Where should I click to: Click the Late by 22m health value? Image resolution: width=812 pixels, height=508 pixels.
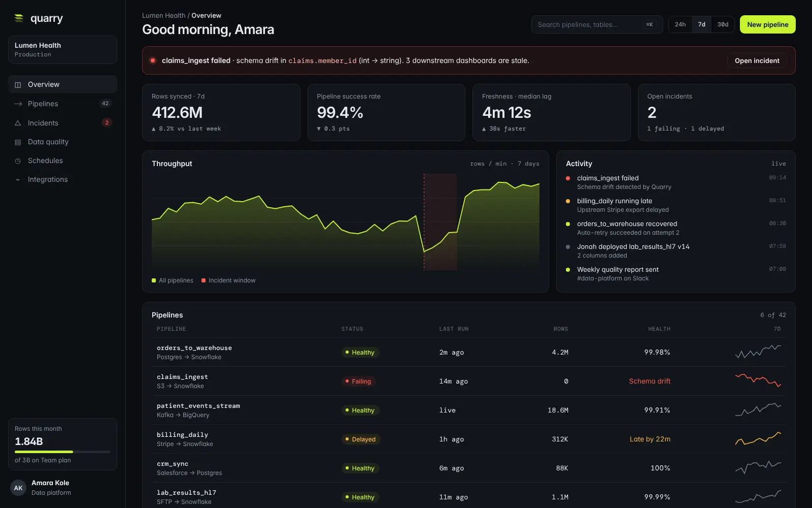coord(650,439)
